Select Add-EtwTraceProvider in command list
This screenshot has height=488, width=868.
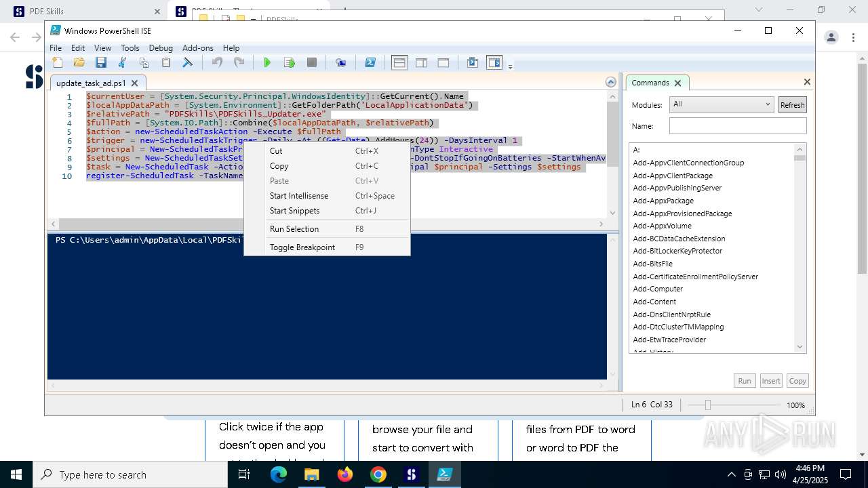tap(669, 340)
